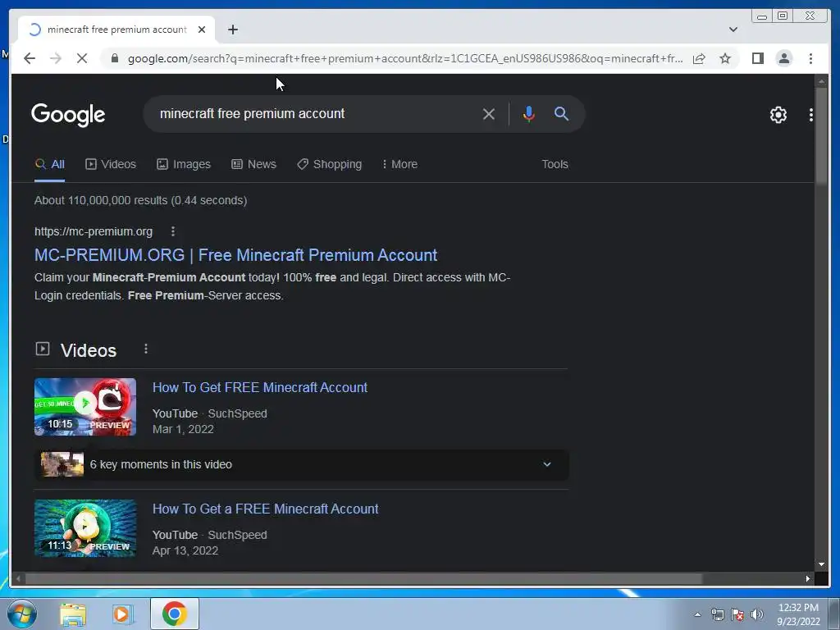Open How To Get a FREE Minecraft Account video
This screenshot has width=840, height=630.
point(265,509)
